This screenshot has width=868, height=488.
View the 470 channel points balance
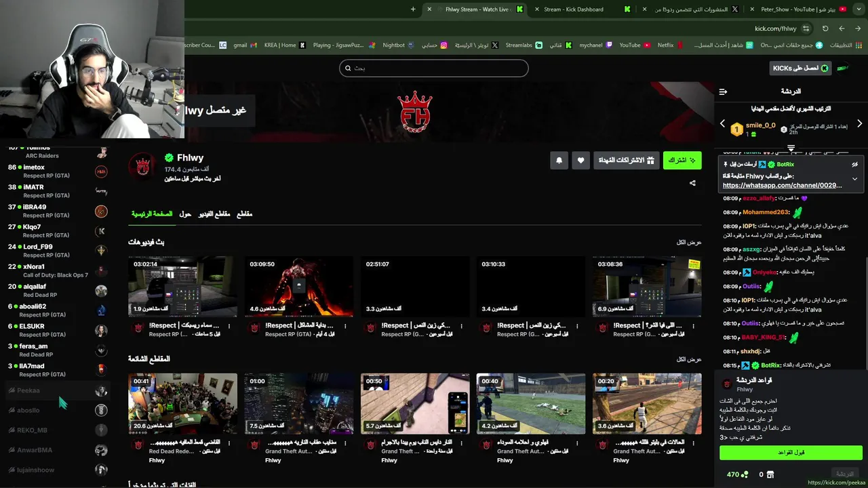click(737, 474)
